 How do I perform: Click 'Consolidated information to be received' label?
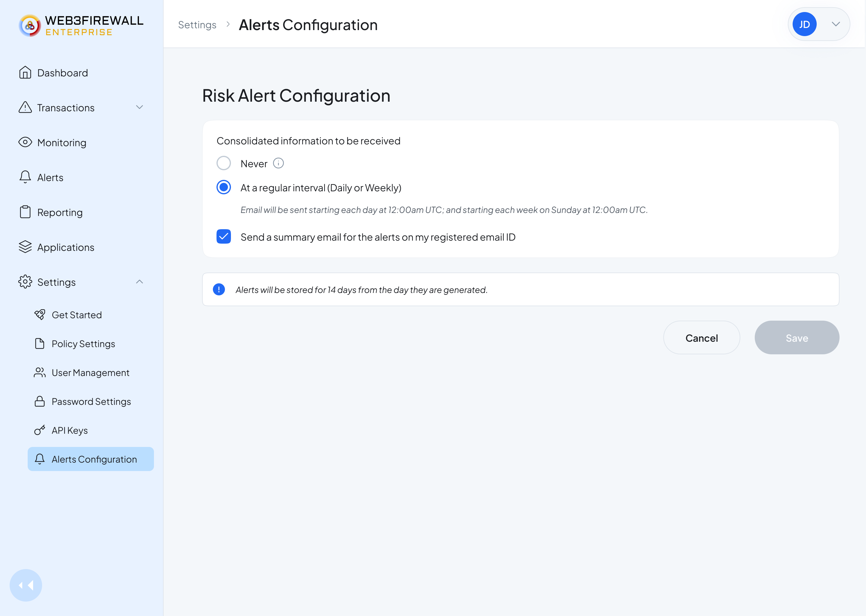coord(308,141)
